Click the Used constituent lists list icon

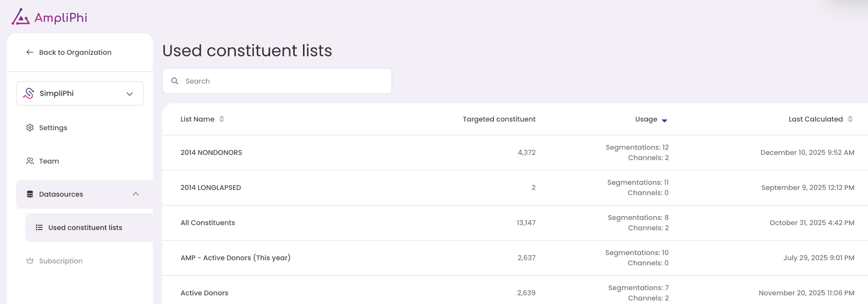[x=39, y=227]
